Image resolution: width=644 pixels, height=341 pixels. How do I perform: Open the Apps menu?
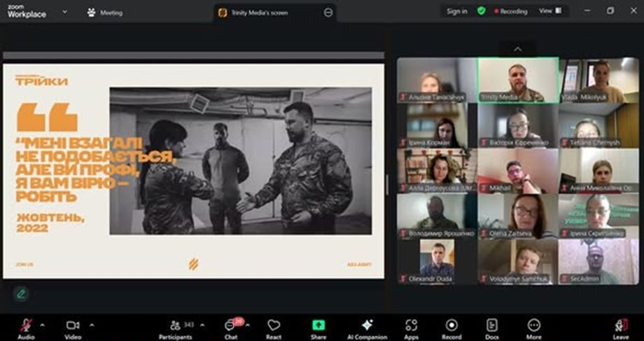(411, 326)
